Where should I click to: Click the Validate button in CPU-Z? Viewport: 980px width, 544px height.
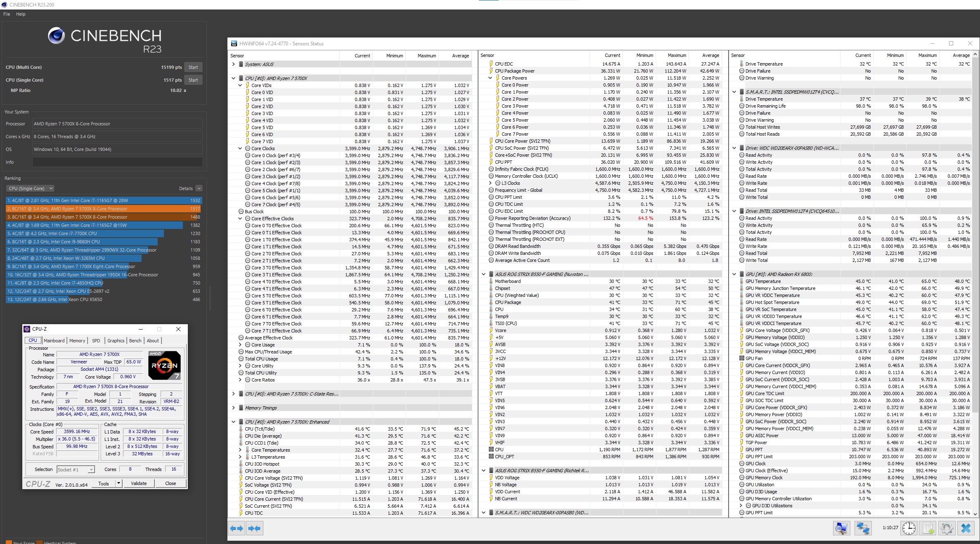coord(139,483)
